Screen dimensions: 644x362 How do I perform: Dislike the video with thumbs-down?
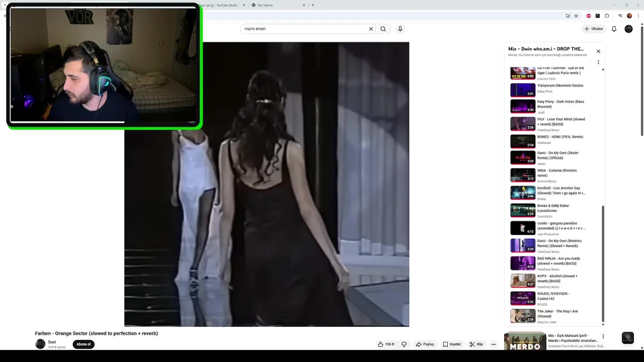point(404,344)
